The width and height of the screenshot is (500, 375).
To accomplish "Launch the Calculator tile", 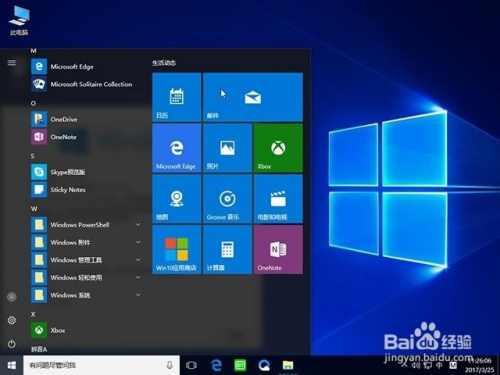I will [227, 249].
